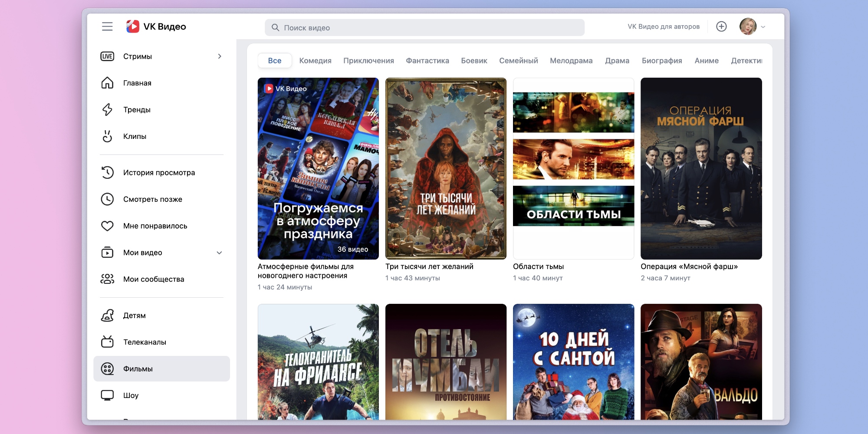Select the Семейный genre tab
The height and width of the screenshot is (434, 868).
coord(519,61)
